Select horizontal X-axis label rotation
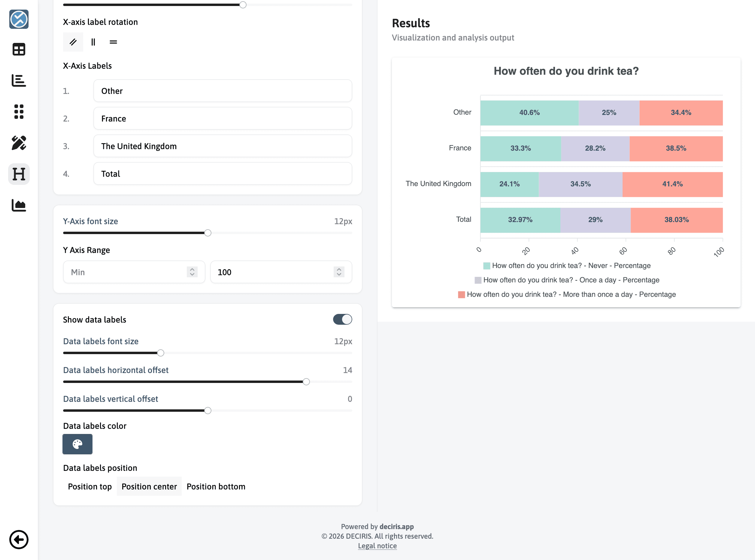Viewport: 755px width, 560px height. 113,42
